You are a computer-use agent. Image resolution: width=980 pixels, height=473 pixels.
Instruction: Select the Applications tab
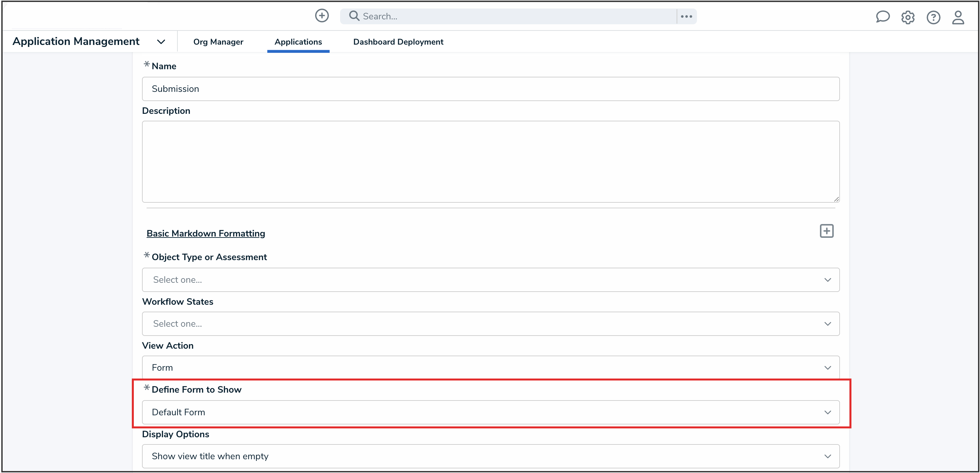298,42
